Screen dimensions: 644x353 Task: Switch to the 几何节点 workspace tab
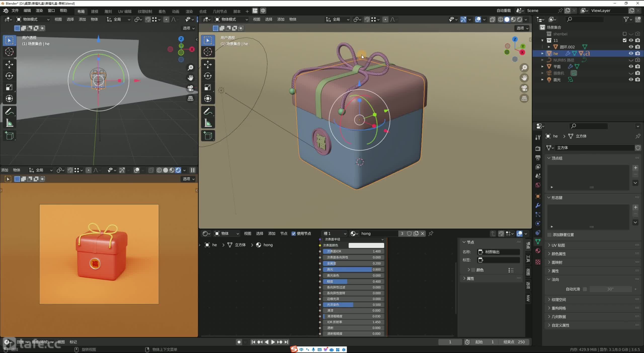pyautogui.click(x=220, y=11)
